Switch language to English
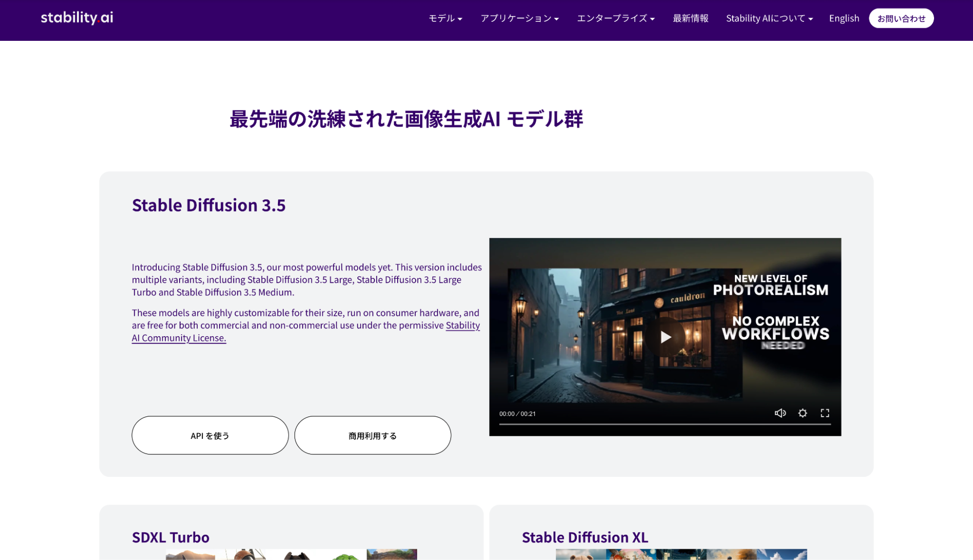973x560 pixels. pos(844,18)
